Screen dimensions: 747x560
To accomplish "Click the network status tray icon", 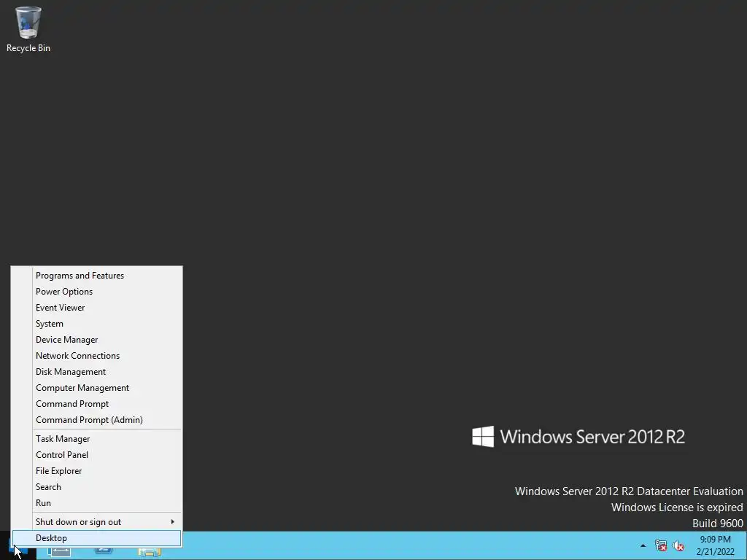I will click(x=661, y=545).
